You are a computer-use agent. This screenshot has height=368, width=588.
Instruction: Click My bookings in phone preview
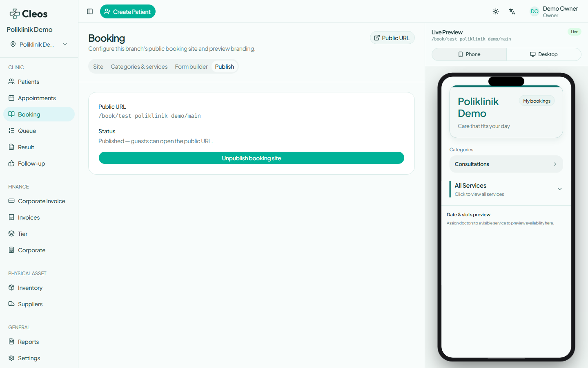point(537,101)
